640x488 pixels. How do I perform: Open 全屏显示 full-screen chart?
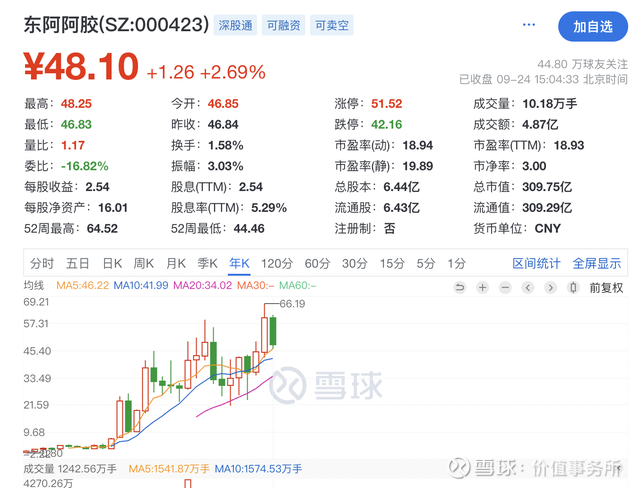tap(597, 264)
